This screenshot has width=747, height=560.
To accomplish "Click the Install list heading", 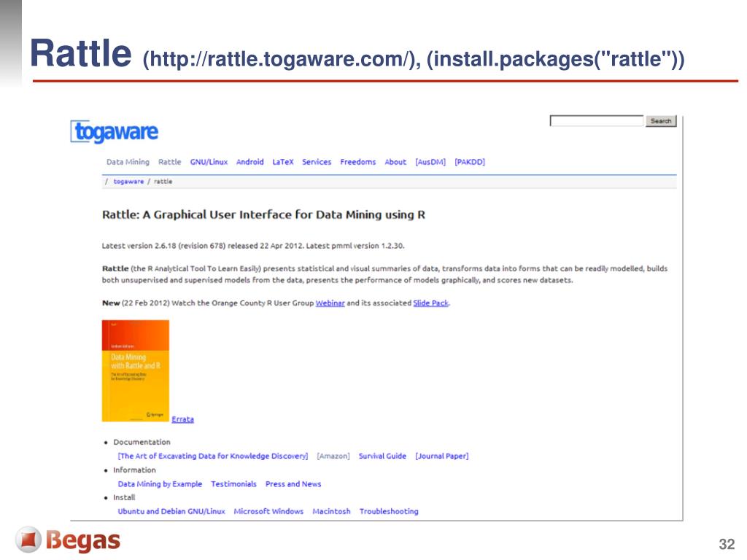I will click(x=124, y=497).
